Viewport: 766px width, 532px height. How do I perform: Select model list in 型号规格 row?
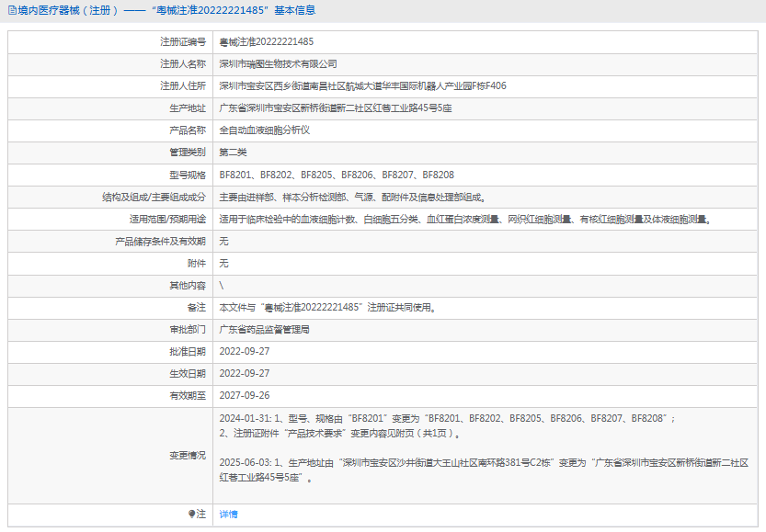pos(337,175)
